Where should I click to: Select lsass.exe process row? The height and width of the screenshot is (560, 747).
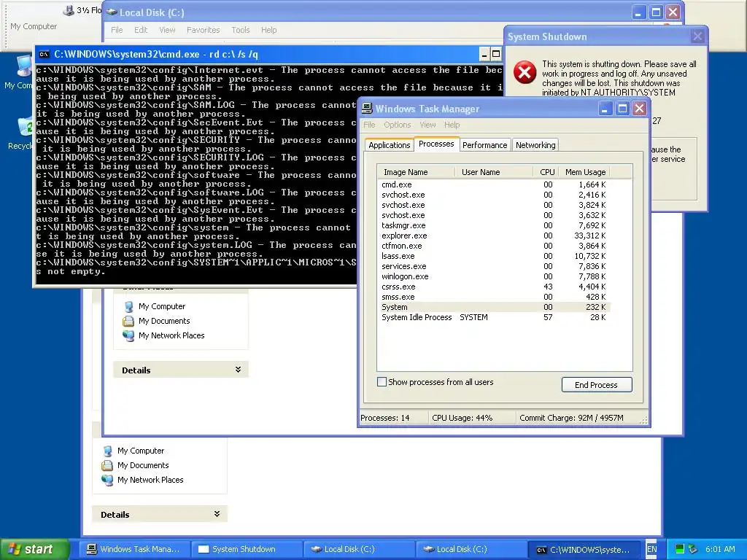(494, 256)
